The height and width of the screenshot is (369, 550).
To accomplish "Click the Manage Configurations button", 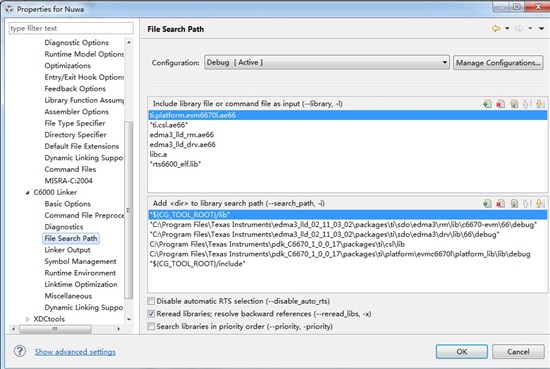I will point(498,63).
